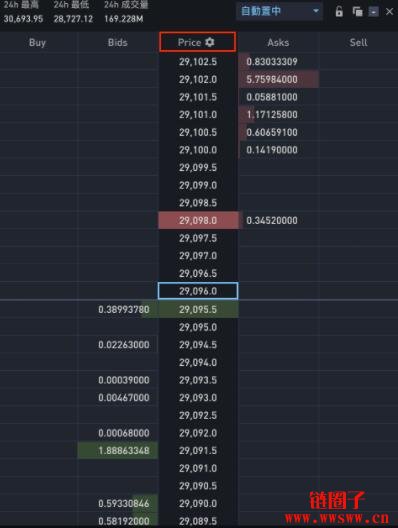Select the highlighted 29,098.0 price row

click(x=198, y=221)
